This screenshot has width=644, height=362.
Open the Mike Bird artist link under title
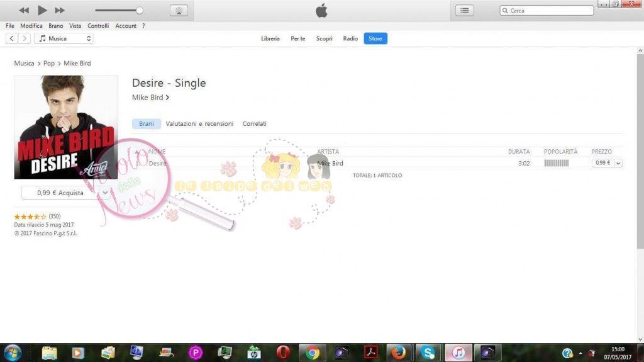(150, 98)
